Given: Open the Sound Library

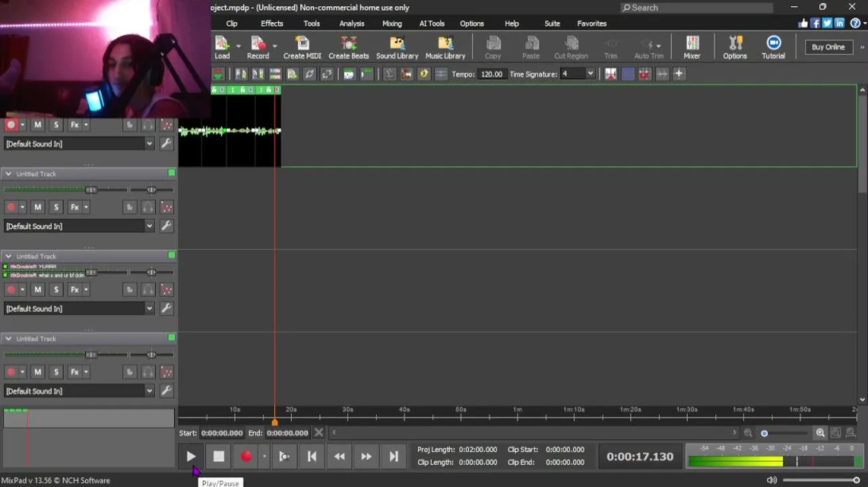Looking at the screenshot, I should 397,47.
